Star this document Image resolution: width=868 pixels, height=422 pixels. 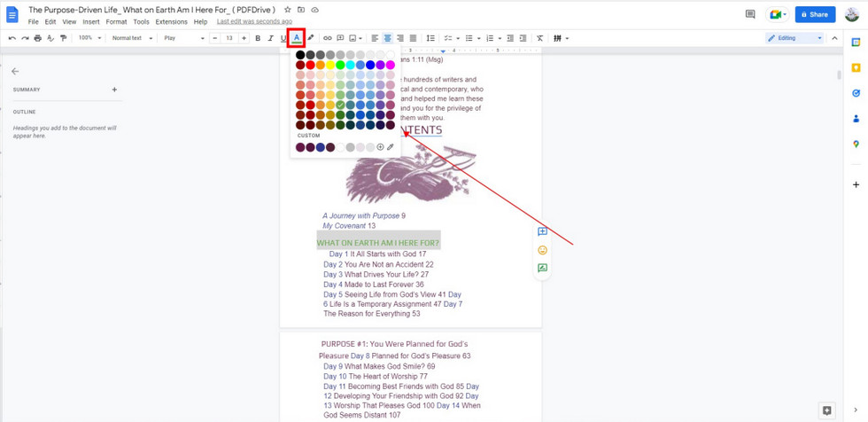(287, 10)
